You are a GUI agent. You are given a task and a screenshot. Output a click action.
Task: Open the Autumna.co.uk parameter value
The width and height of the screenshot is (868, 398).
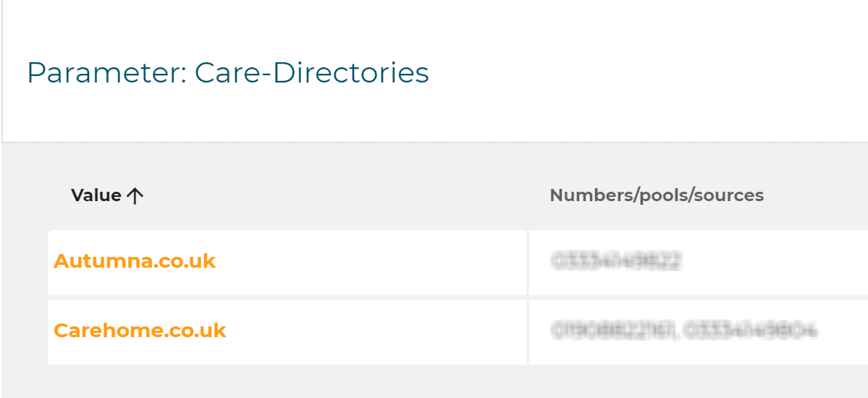135,261
